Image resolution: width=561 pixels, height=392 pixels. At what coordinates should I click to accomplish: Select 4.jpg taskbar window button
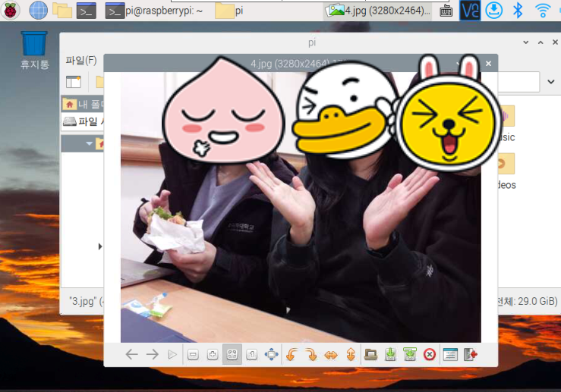point(379,11)
